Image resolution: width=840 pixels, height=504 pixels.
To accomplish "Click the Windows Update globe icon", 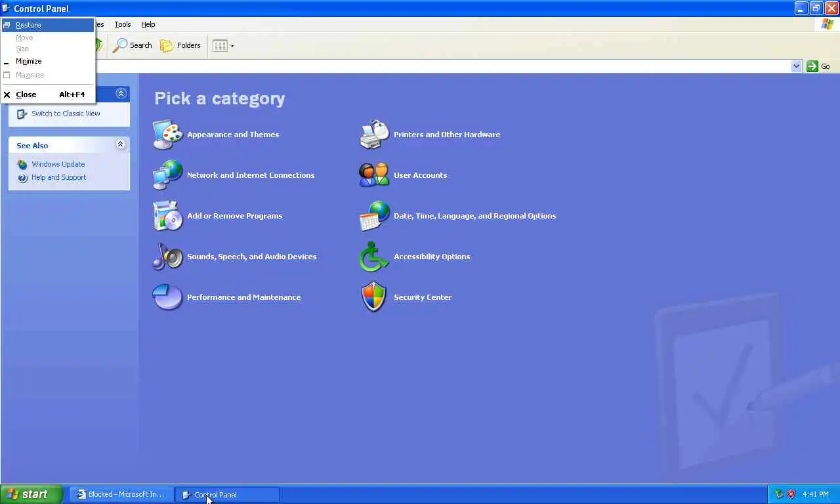I will click(22, 165).
